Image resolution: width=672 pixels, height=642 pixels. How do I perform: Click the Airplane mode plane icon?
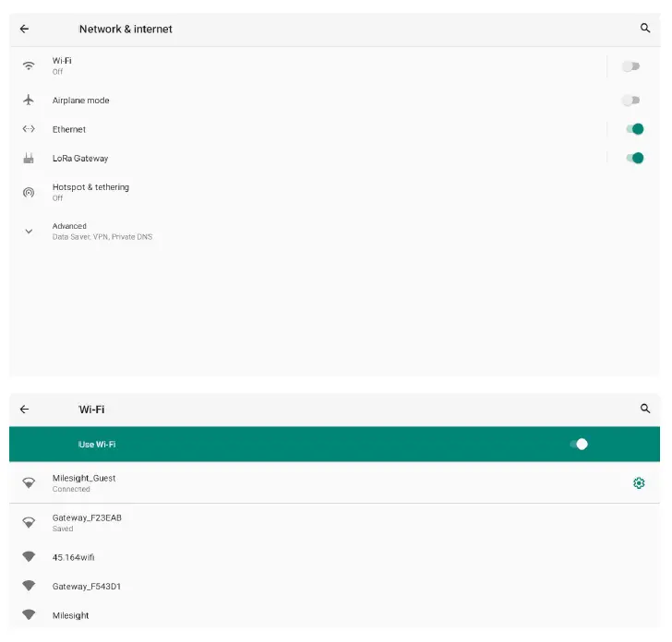[x=29, y=101]
